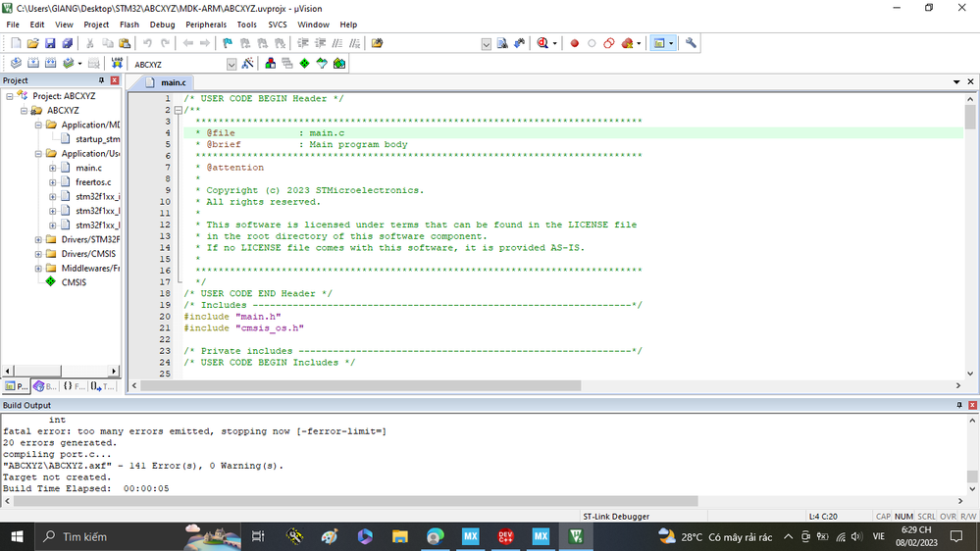Open the Pack Installer toolbar icon

339,63
